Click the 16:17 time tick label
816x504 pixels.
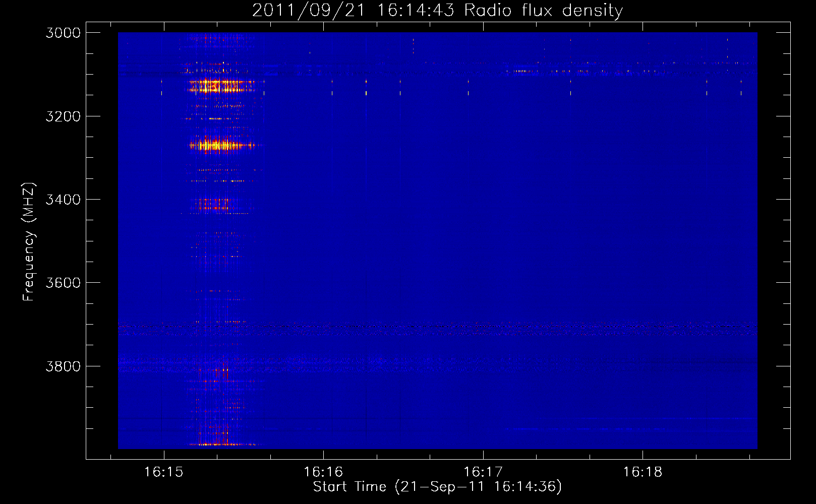[x=483, y=472]
